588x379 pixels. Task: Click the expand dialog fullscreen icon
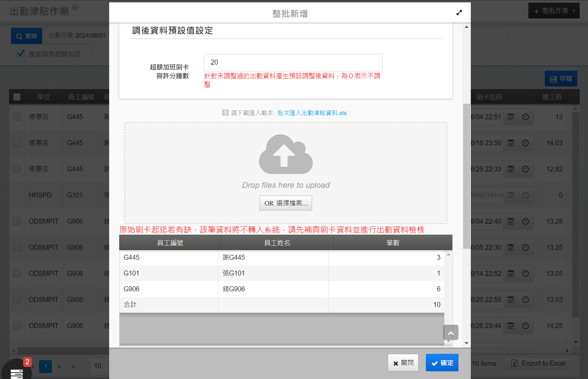459,13
